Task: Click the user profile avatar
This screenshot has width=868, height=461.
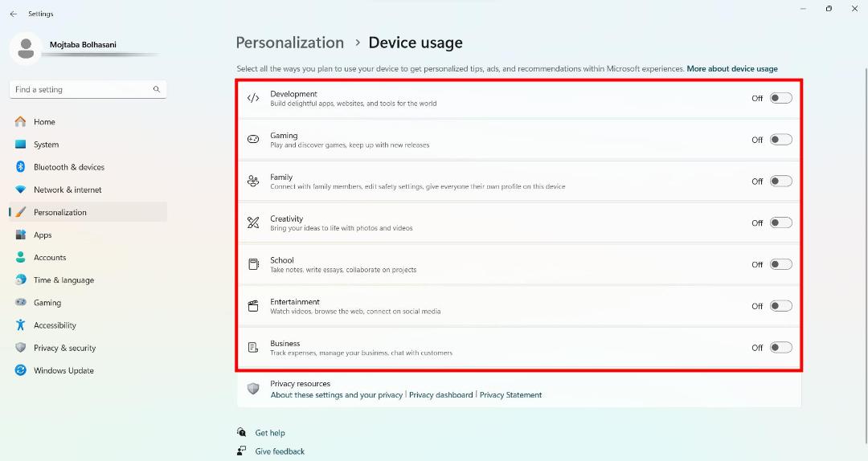Action: pos(26,49)
